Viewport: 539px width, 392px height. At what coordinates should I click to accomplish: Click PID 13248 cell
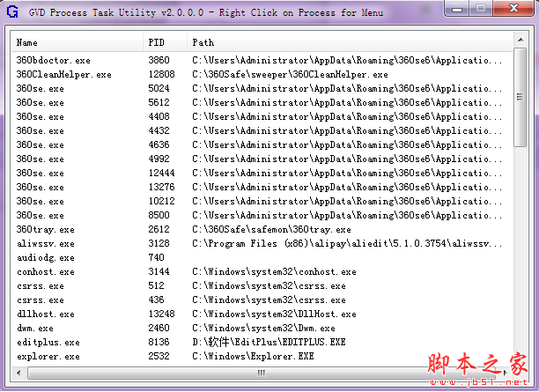tap(161, 314)
